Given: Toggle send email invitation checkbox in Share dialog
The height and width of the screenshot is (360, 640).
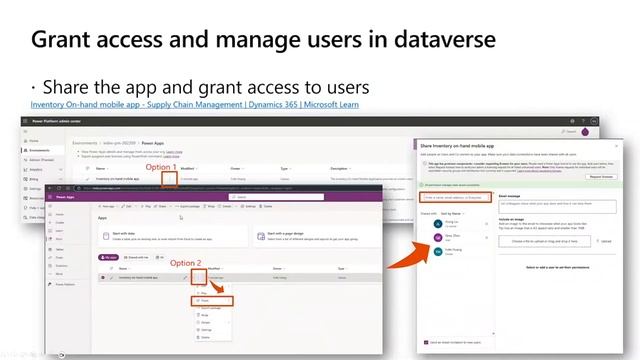Looking at the screenshot, I should [426, 342].
